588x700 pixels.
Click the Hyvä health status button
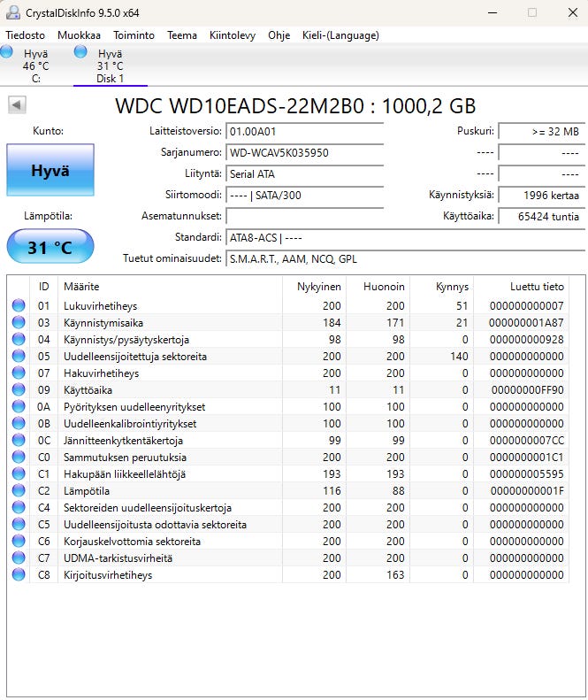coord(50,170)
